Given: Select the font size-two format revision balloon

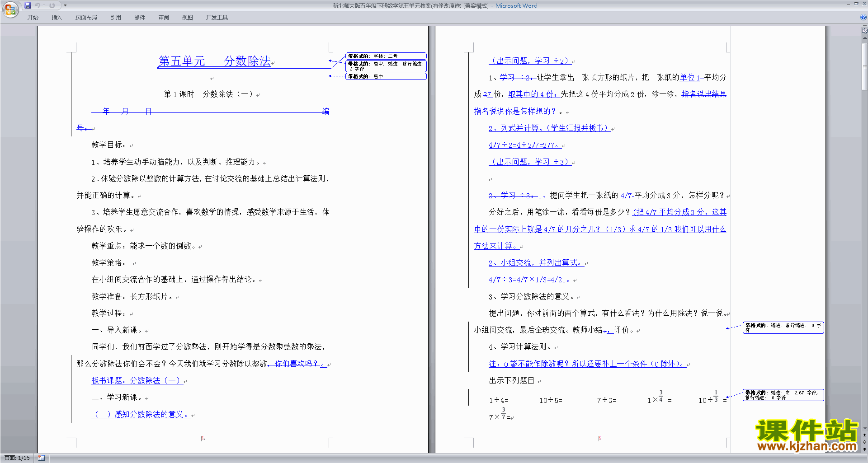Looking at the screenshot, I should click(x=386, y=56).
